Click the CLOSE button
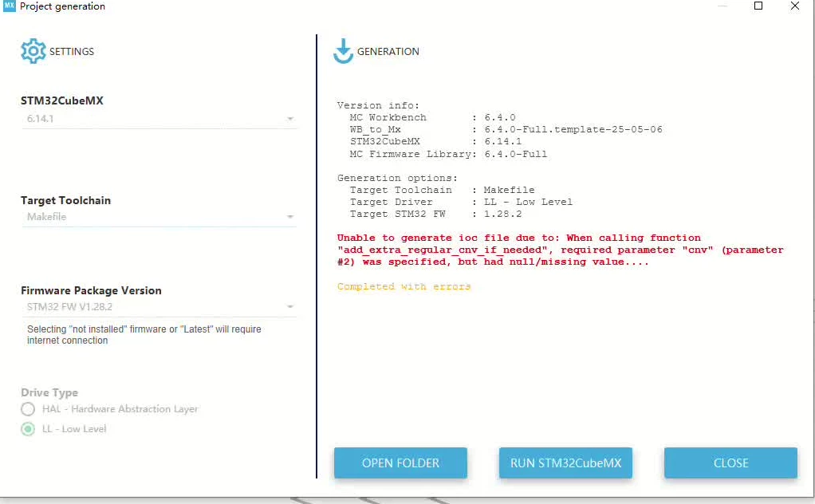The image size is (815, 504). (730, 463)
